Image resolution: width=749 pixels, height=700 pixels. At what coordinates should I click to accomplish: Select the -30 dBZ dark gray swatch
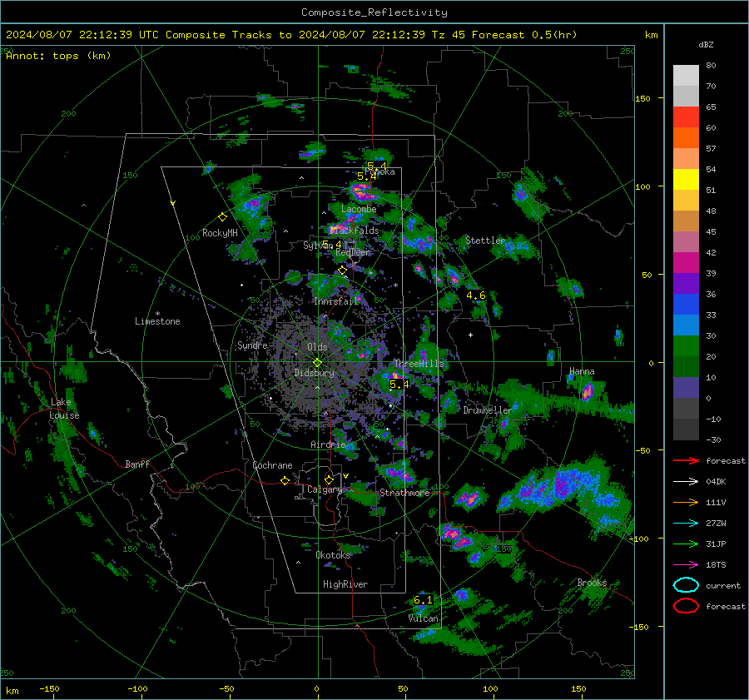686,429
